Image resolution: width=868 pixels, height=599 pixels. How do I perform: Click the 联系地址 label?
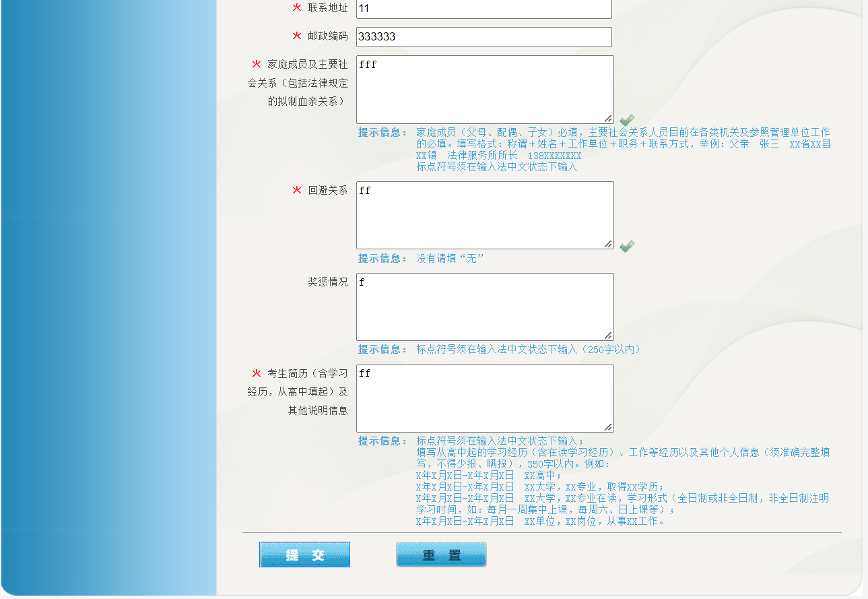pyautogui.click(x=328, y=8)
